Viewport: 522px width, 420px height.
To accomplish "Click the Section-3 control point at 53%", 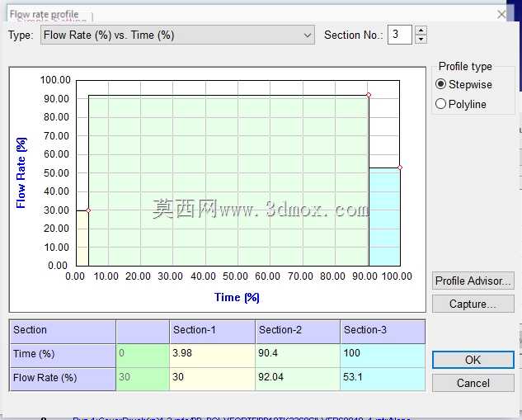I will [400, 168].
